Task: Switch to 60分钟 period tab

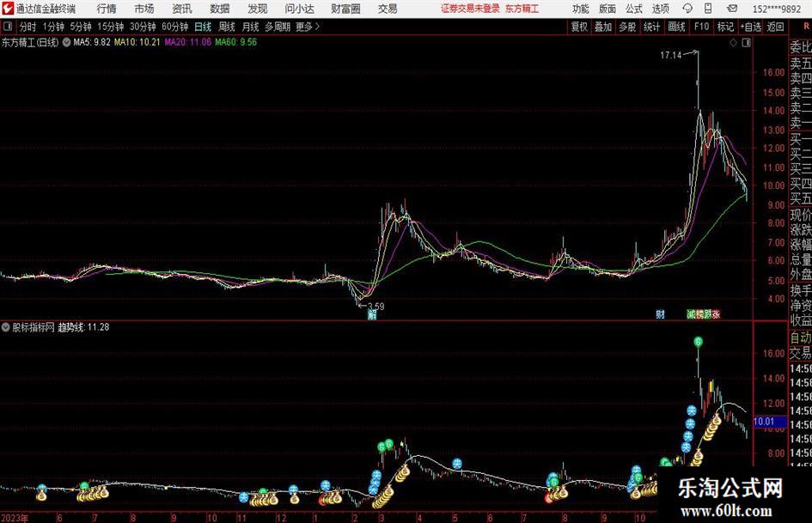Action: tap(174, 27)
